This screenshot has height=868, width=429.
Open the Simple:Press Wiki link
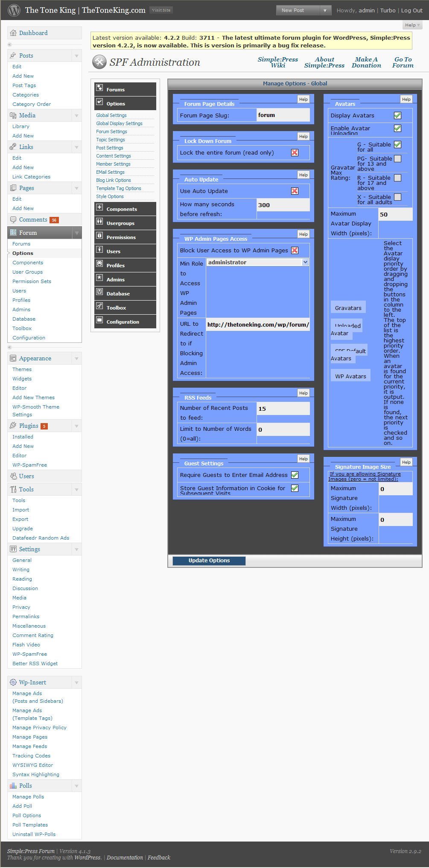[x=278, y=62]
